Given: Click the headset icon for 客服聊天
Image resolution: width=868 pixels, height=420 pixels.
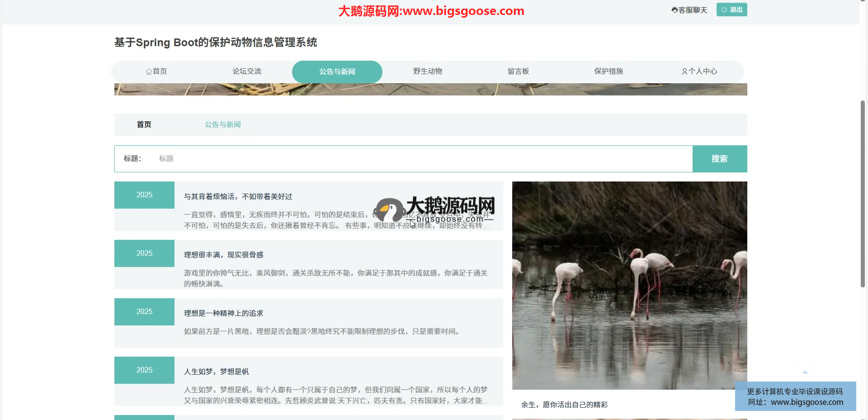Looking at the screenshot, I should (675, 10).
